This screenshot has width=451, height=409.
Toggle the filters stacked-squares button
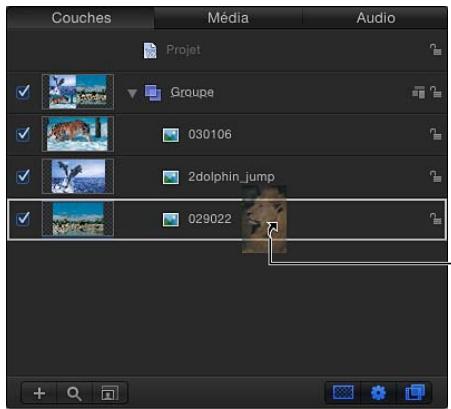[x=414, y=392]
